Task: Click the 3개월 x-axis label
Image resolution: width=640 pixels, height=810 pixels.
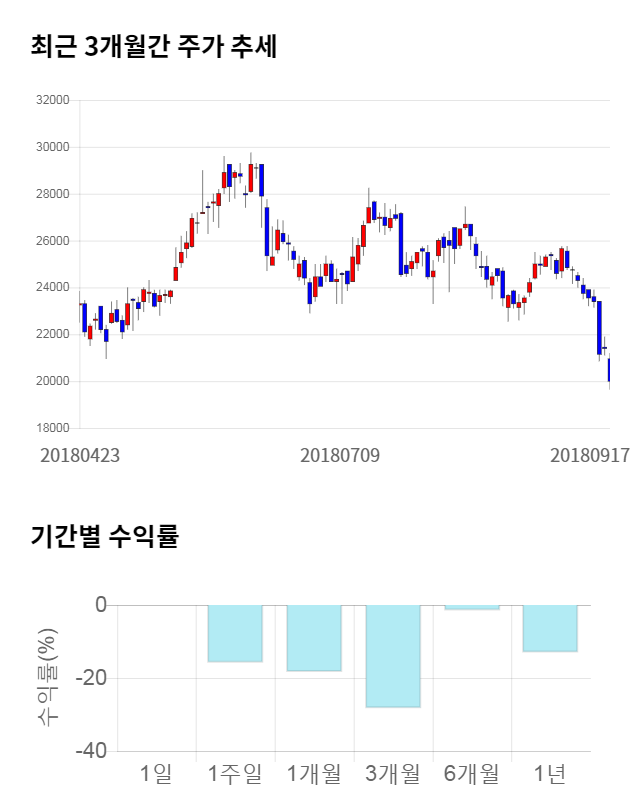Action: (393, 773)
